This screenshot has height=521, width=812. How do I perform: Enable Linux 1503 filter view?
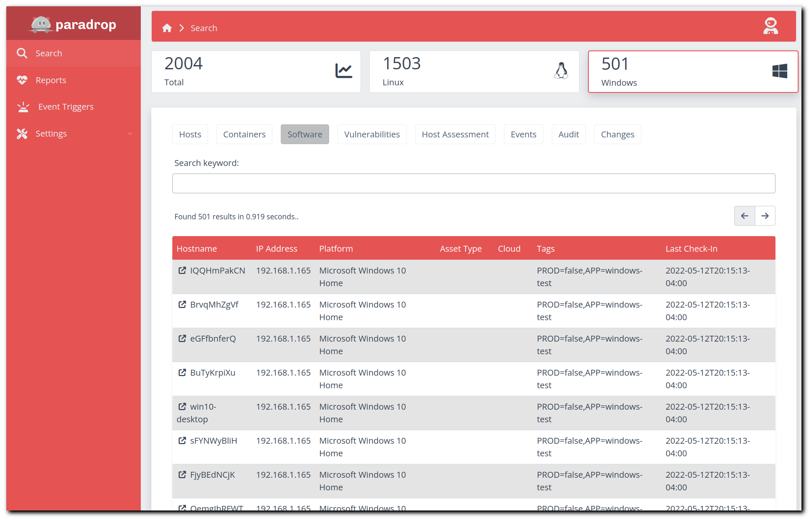(x=475, y=70)
